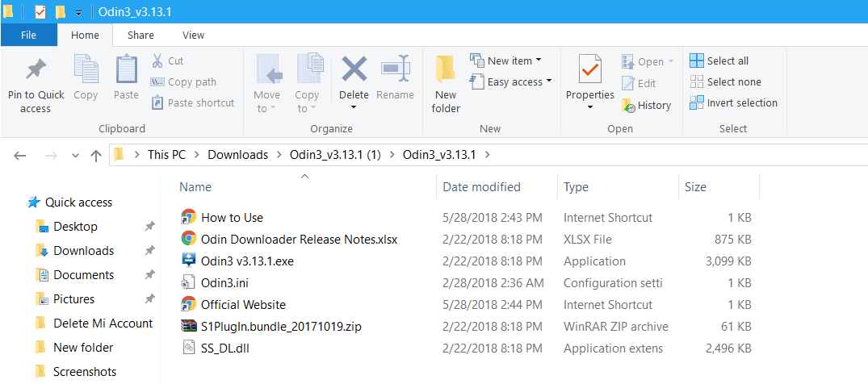The height and width of the screenshot is (384, 868).
Task: Go up one folder level
Action: [96, 156]
